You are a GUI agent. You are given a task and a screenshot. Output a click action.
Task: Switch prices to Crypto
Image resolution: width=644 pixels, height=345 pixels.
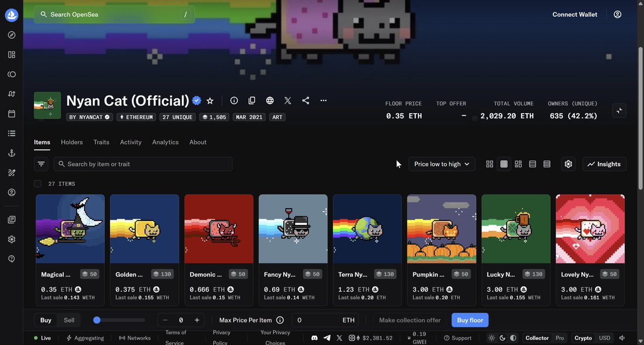tap(583, 338)
